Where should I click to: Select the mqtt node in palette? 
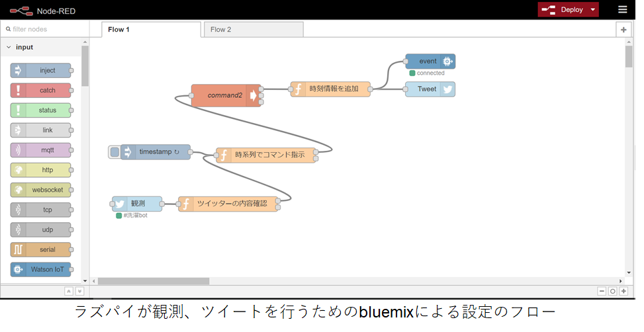(40, 150)
